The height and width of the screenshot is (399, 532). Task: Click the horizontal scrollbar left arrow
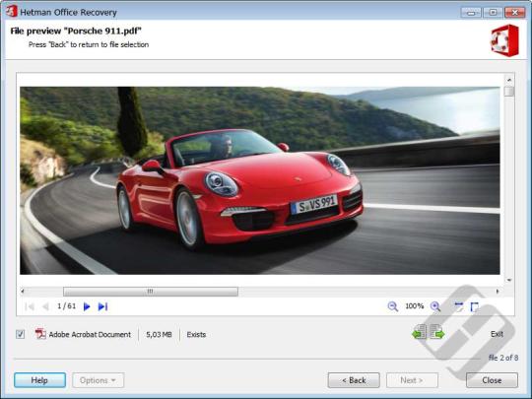point(23,291)
